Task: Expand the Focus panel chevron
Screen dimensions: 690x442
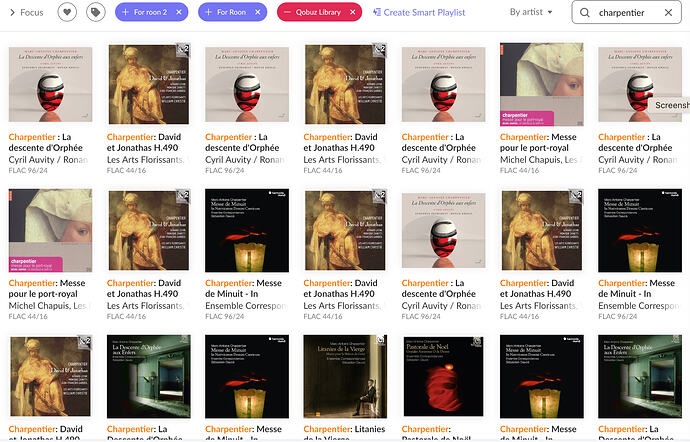Action: 12,12
